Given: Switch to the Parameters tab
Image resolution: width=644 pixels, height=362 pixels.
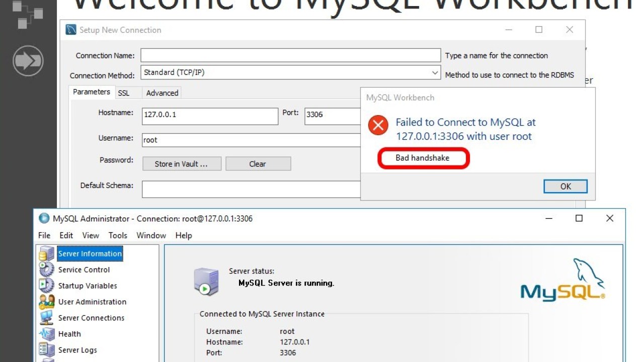Looking at the screenshot, I should [x=91, y=92].
